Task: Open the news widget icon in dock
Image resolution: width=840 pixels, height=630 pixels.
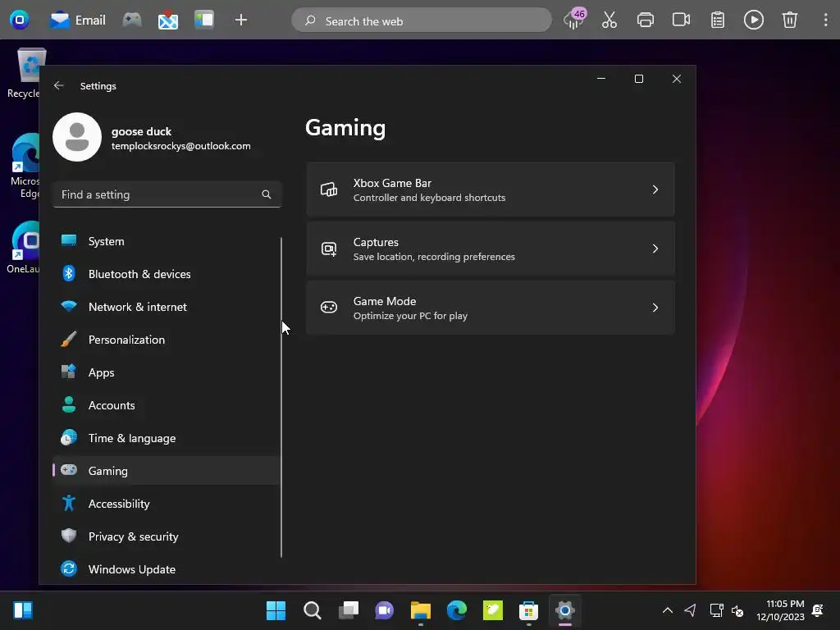Action: tap(204, 21)
